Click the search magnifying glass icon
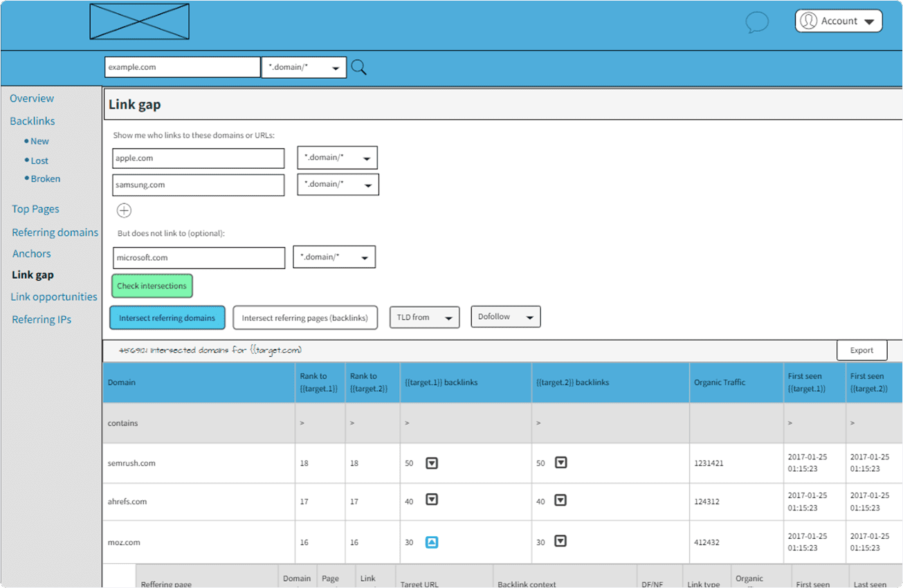This screenshot has height=588, width=903. click(358, 67)
